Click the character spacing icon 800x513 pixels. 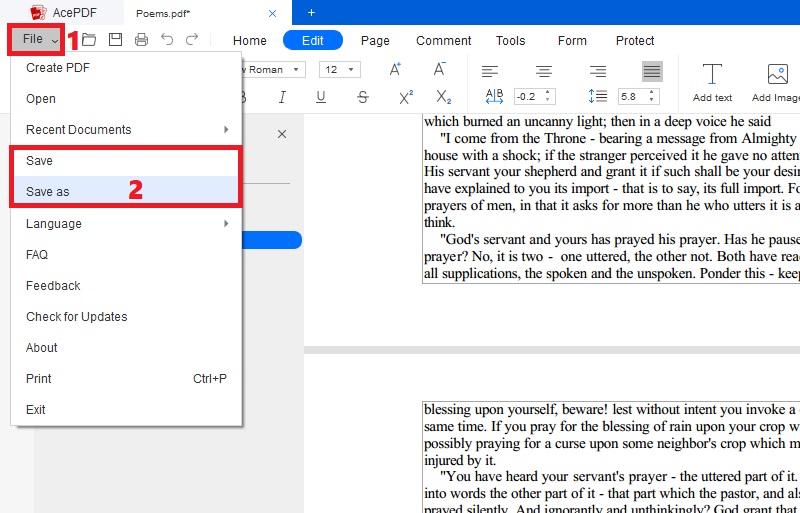coord(494,96)
